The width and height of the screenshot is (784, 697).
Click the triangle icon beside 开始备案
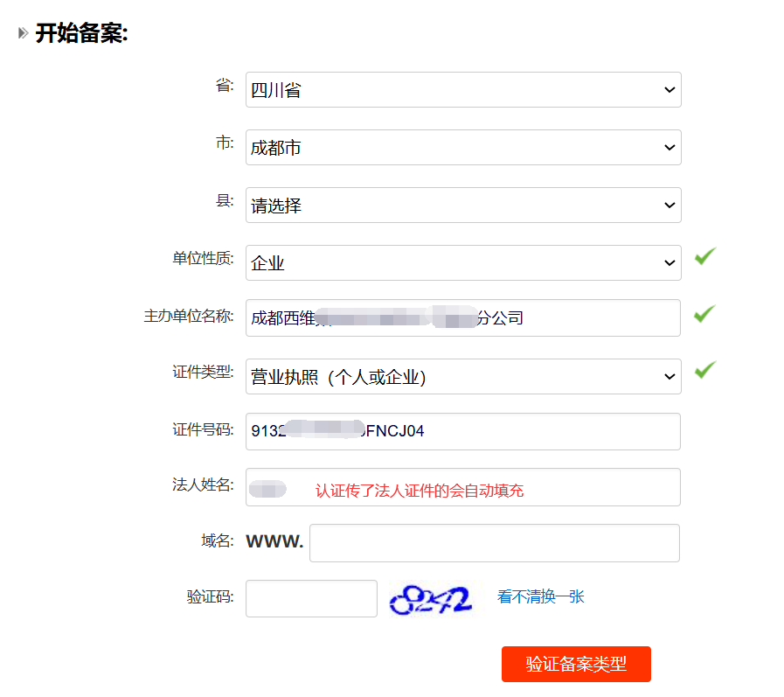point(23,34)
